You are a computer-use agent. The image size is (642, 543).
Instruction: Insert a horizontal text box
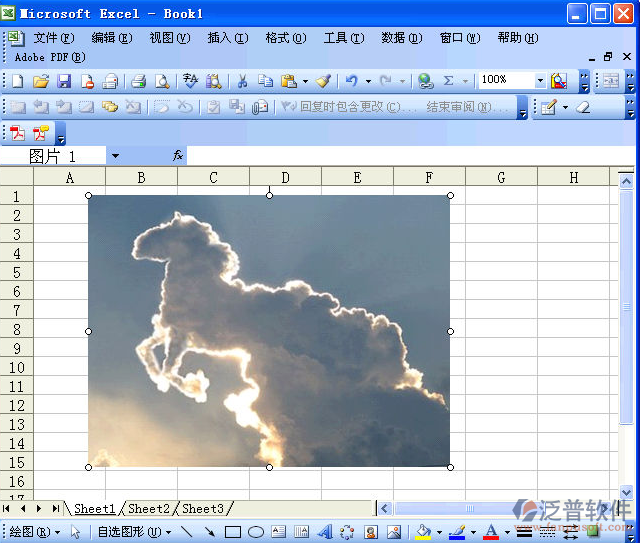click(279, 532)
